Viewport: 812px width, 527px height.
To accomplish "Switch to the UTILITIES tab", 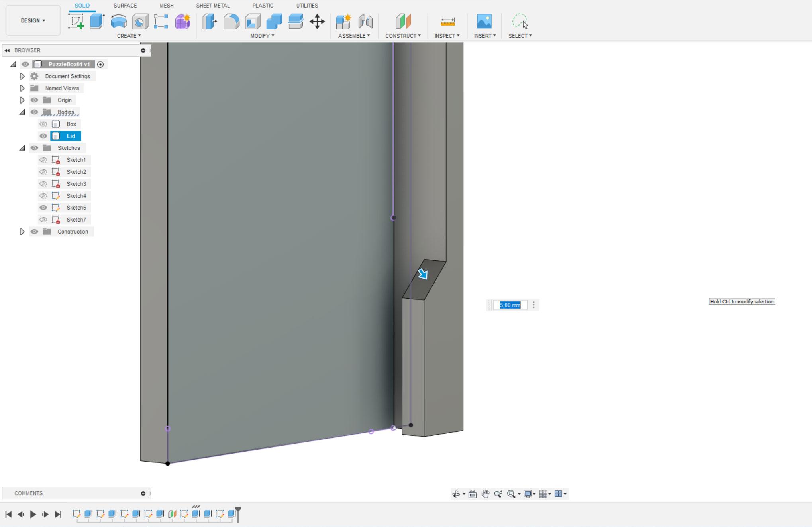I will pyautogui.click(x=307, y=6).
